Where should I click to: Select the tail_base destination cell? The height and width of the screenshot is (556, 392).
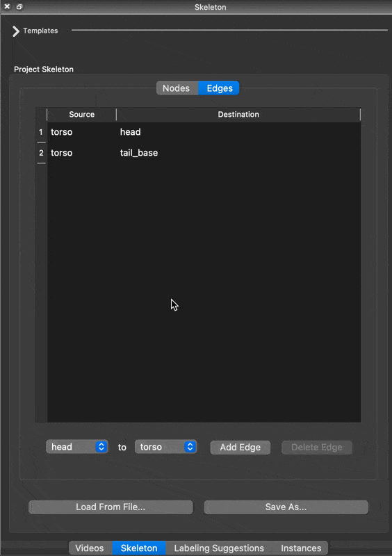[239, 153]
